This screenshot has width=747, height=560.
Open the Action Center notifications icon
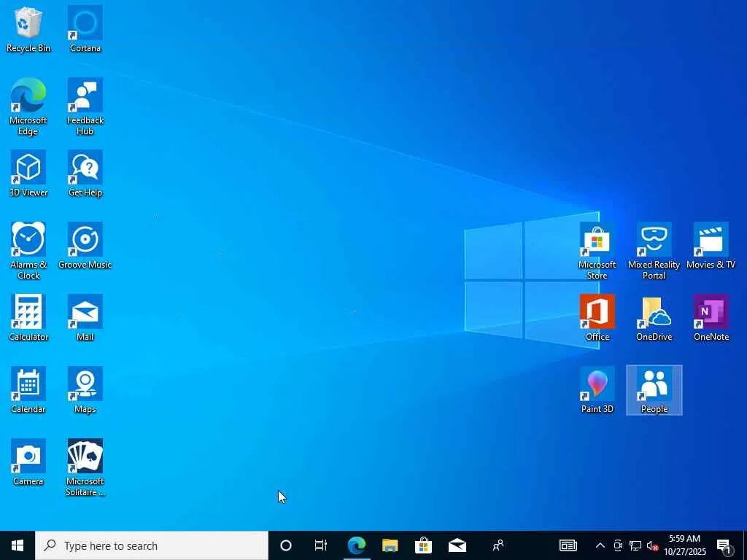pyautogui.click(x=724, y=545)
